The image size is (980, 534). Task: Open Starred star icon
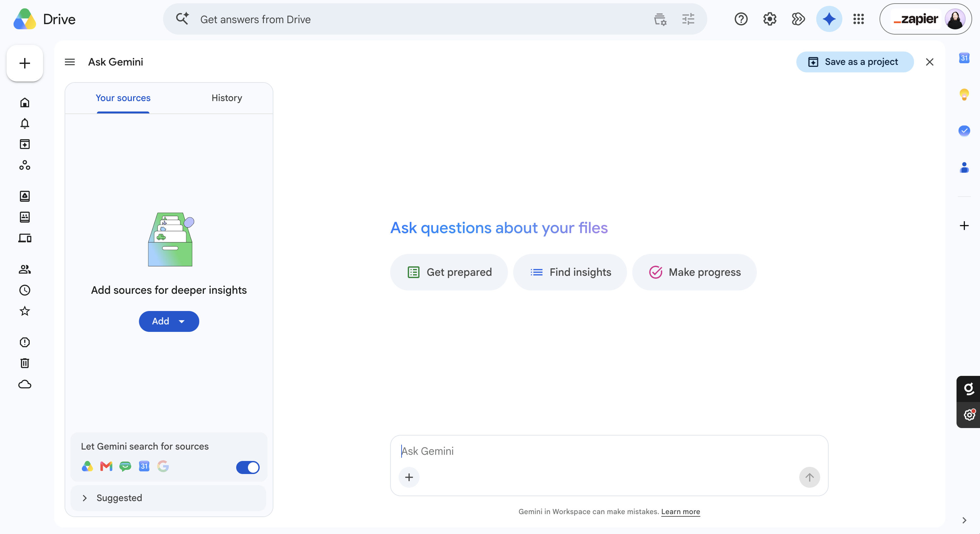coord(25,311)
